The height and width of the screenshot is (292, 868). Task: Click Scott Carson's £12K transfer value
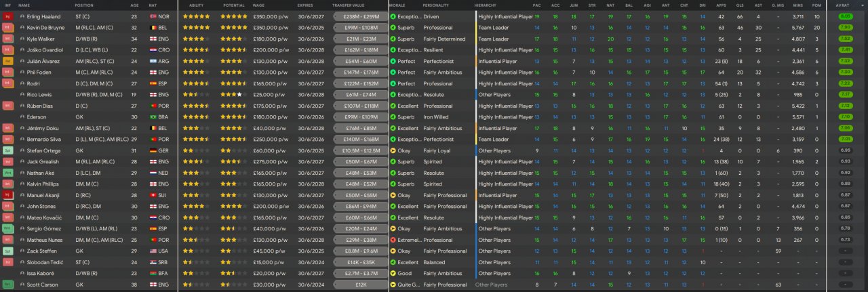click(x=361, y=285)
